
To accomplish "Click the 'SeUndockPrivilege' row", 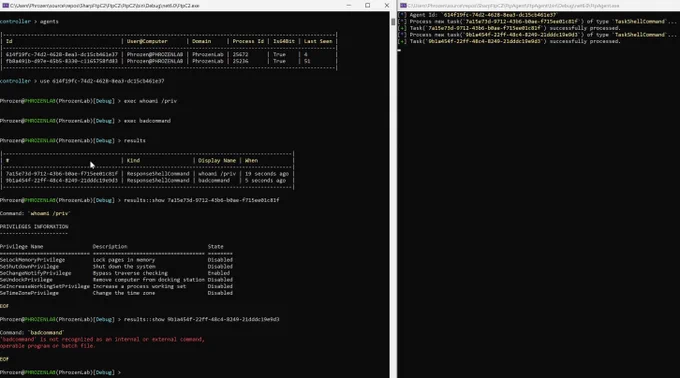I will point(116,280).
